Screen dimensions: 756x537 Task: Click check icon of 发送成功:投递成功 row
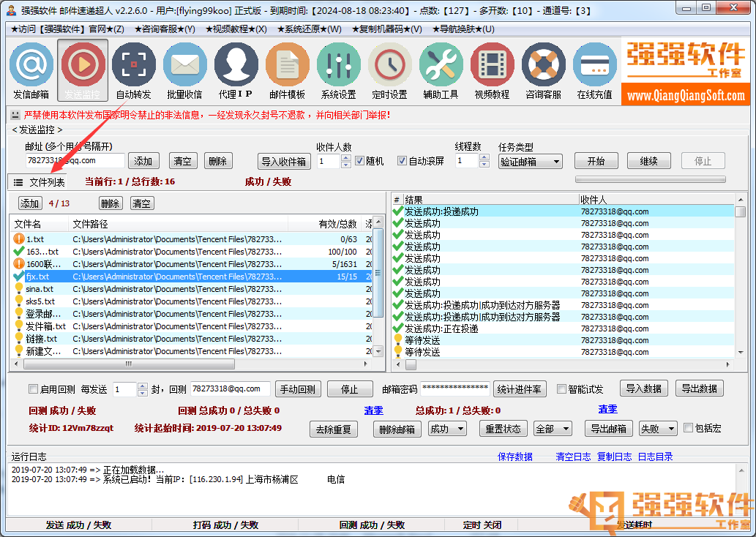coord(398,211)
